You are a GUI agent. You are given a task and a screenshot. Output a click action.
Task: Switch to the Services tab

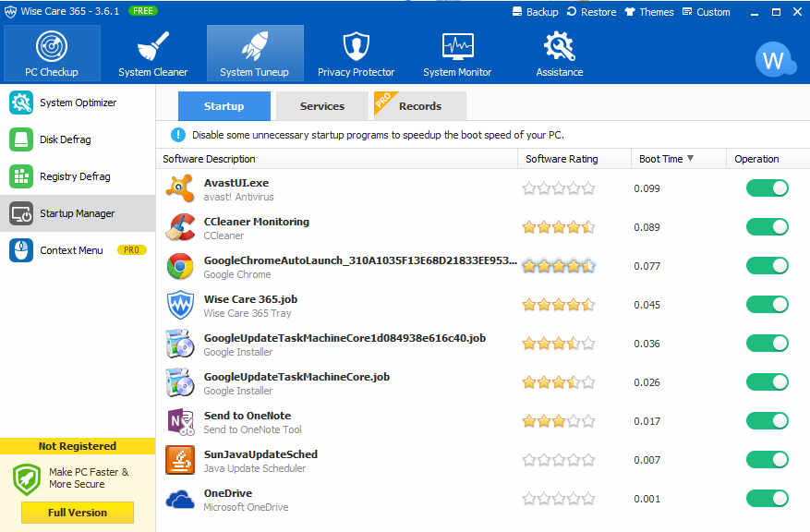pyautogui.click(x=321, y=106)
